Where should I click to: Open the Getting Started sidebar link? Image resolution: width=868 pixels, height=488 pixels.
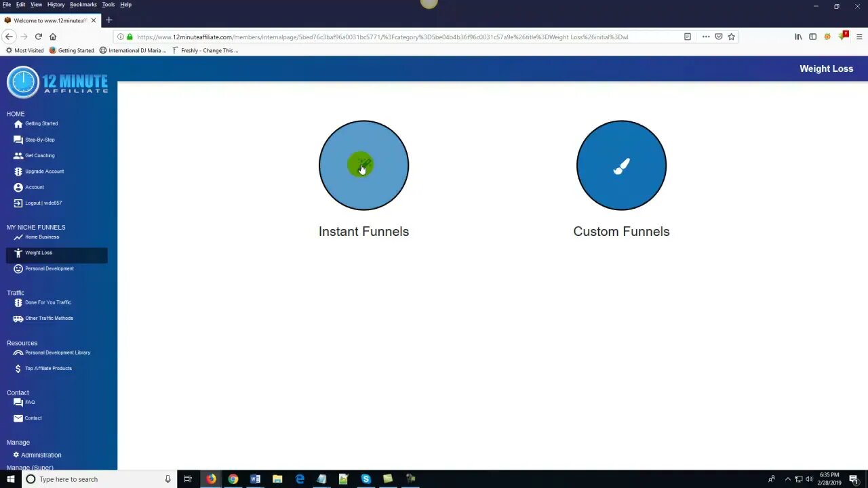coord(41,124)
